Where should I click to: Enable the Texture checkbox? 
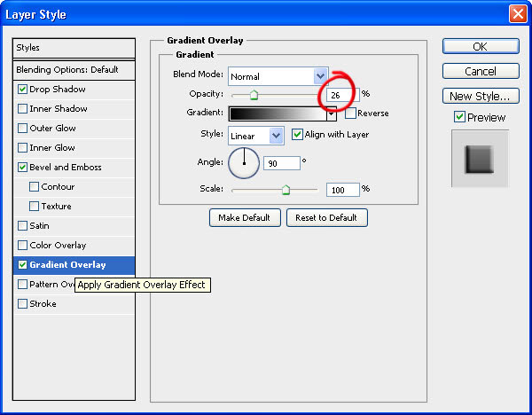(x=34, y=207)
